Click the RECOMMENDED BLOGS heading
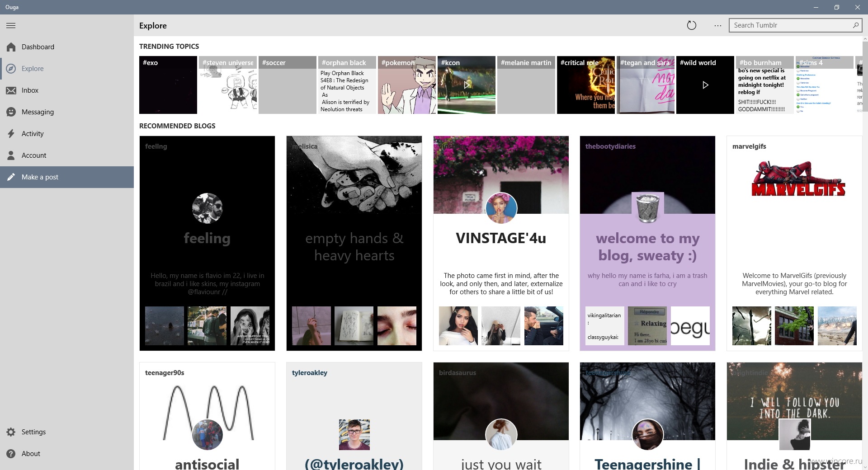Image resolution: width=868 pixels, height=470 pixels. coord(177,126)
